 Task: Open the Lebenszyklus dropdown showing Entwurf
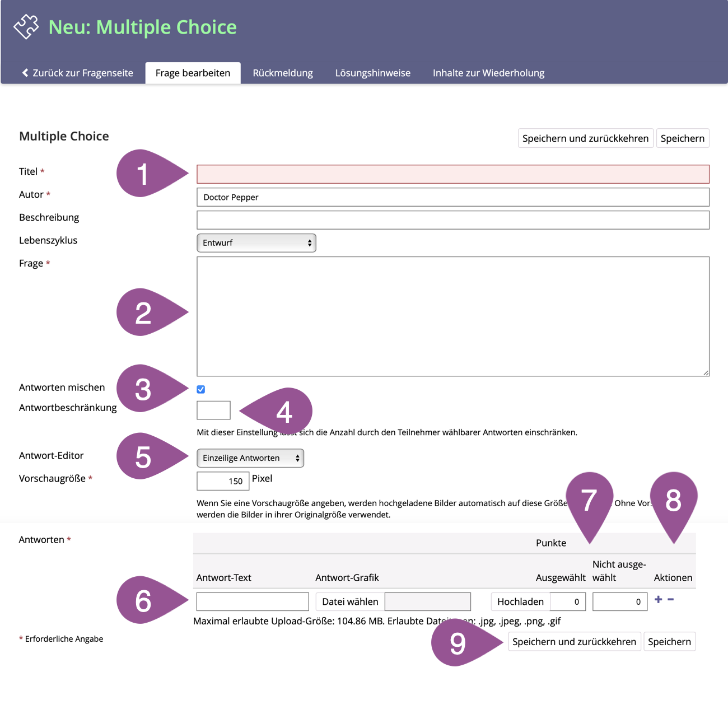[256, 243]
